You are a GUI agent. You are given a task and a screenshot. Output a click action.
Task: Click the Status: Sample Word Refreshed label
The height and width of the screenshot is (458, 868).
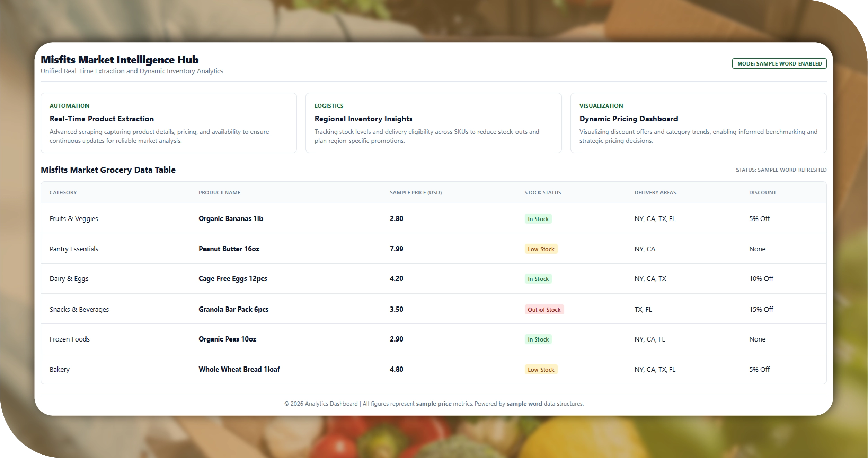tap(781, 170)
